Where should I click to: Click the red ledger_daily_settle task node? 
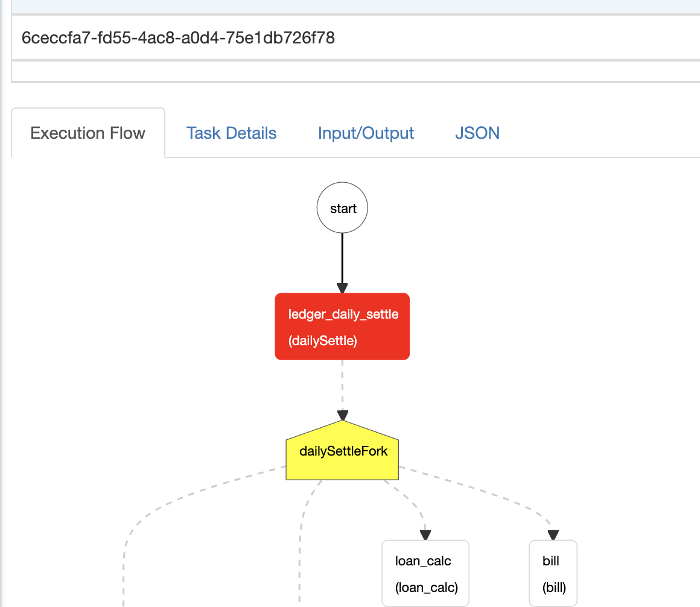point(342,326)
